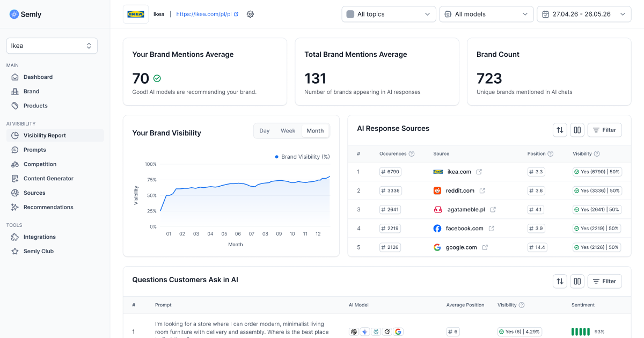
Task: Open external link icon next to agatameble.pl
Action: (493, 209)
